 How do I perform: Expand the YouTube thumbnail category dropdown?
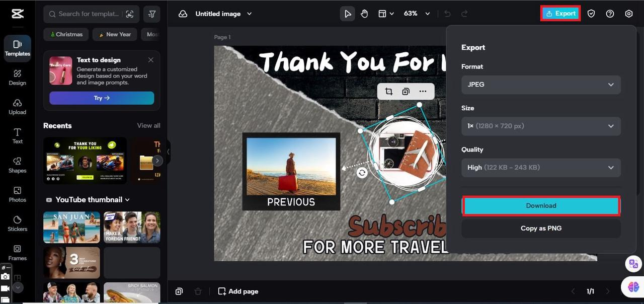coord(127,200)
